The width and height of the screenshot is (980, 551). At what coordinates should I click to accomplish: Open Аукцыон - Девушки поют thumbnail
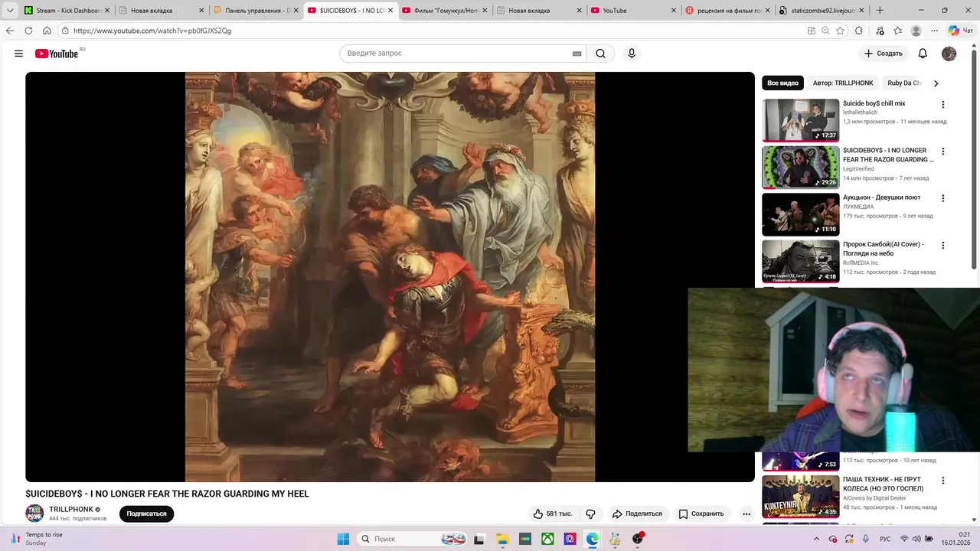coord(800,214)
